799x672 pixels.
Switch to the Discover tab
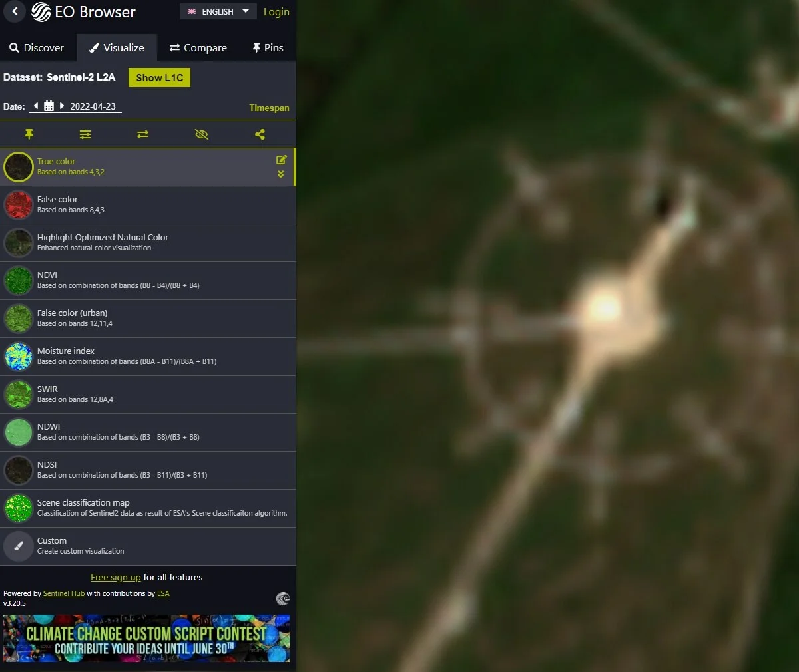37,48
